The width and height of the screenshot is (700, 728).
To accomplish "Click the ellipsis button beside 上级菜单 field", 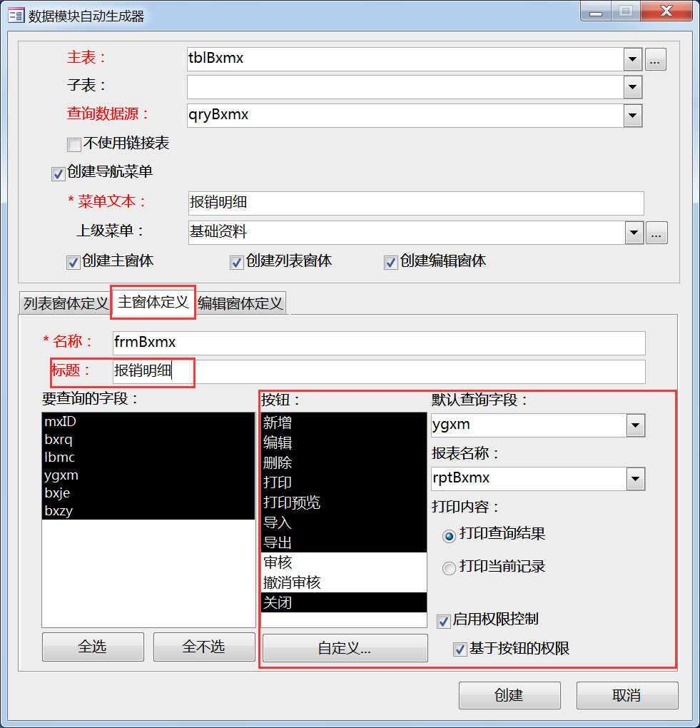I will [x=656, y=233].
